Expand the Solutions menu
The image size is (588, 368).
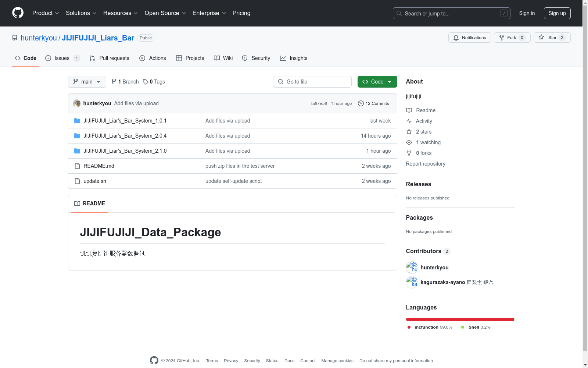pyautogui.click(x=81, y=13)
